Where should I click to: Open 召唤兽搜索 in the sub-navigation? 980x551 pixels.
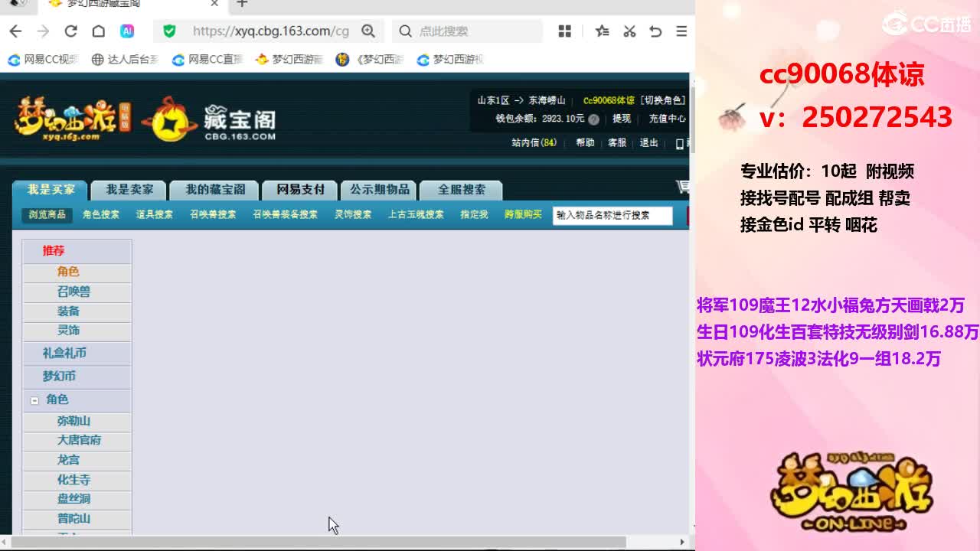tap(213, 215)
